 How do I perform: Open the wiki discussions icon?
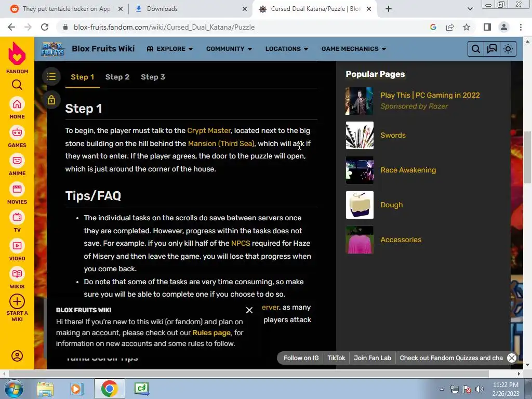pyautogui.click(x=492, y=49)
